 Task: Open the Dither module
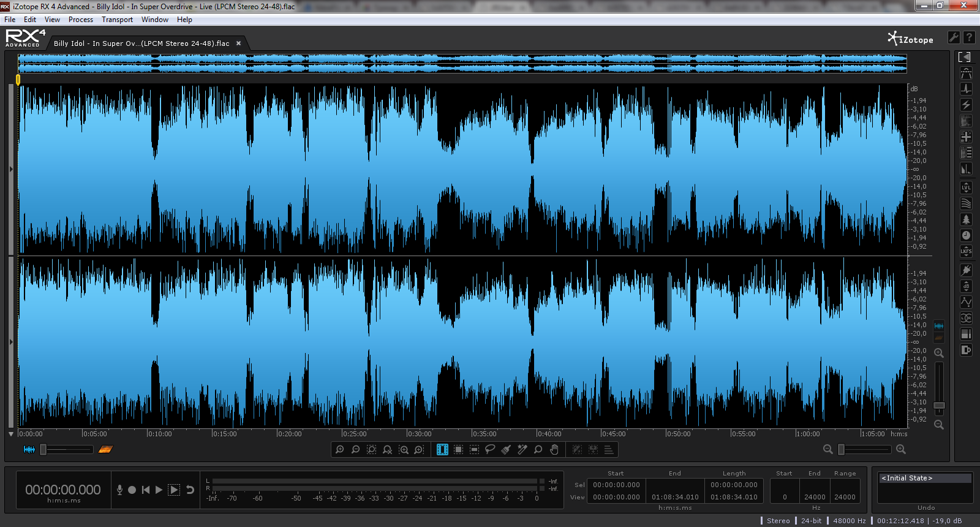(x=966, y=350)
